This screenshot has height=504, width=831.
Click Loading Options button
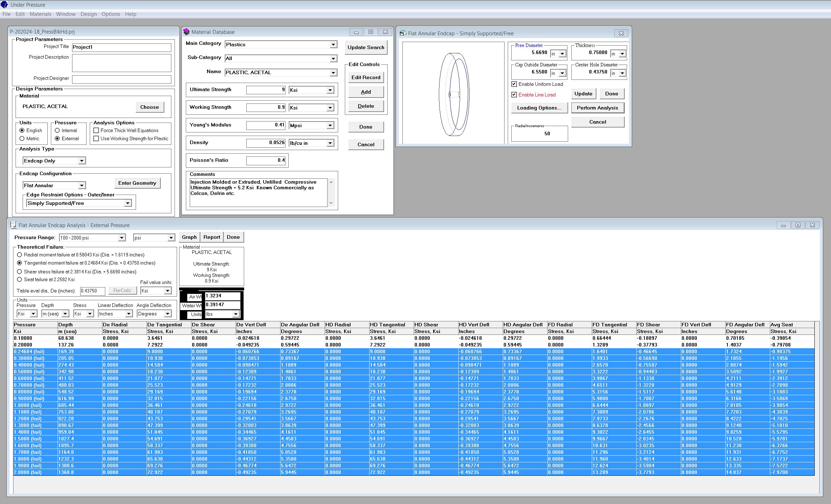click(x=539, y=108)
